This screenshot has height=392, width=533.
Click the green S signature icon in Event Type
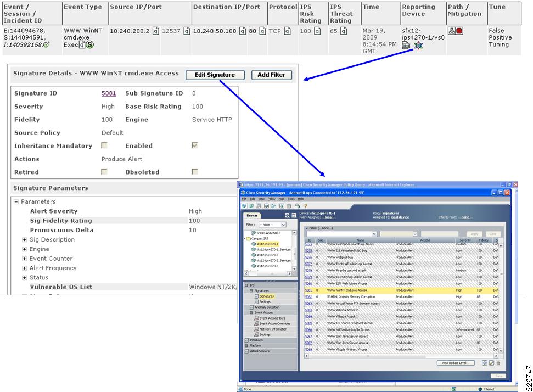tap(89, 44)
